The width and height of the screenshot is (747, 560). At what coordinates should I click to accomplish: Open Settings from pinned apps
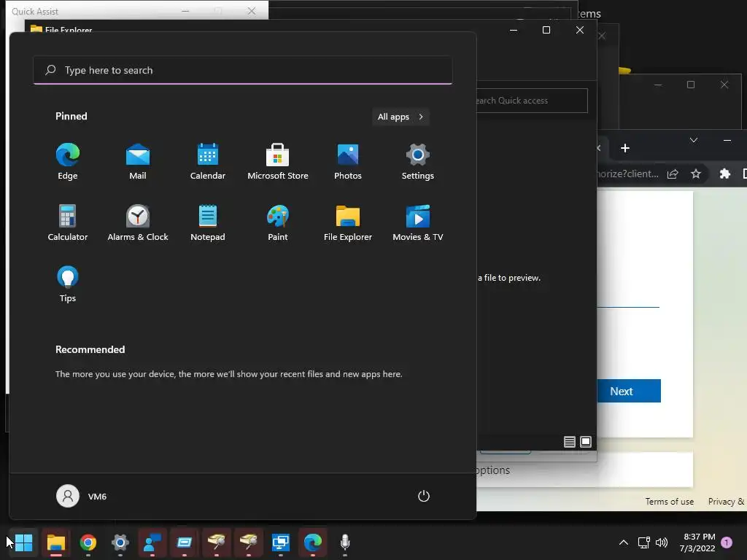[418, 162]
